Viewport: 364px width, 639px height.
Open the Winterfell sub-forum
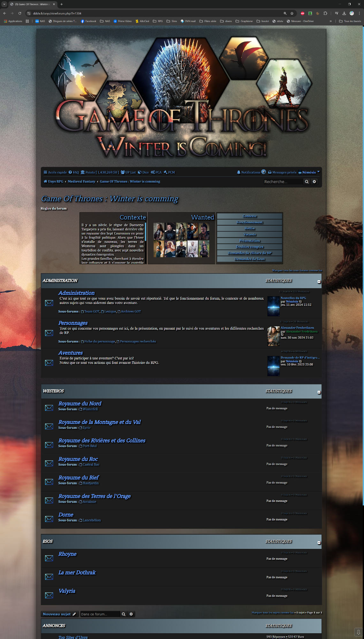[x=88, y=409]
